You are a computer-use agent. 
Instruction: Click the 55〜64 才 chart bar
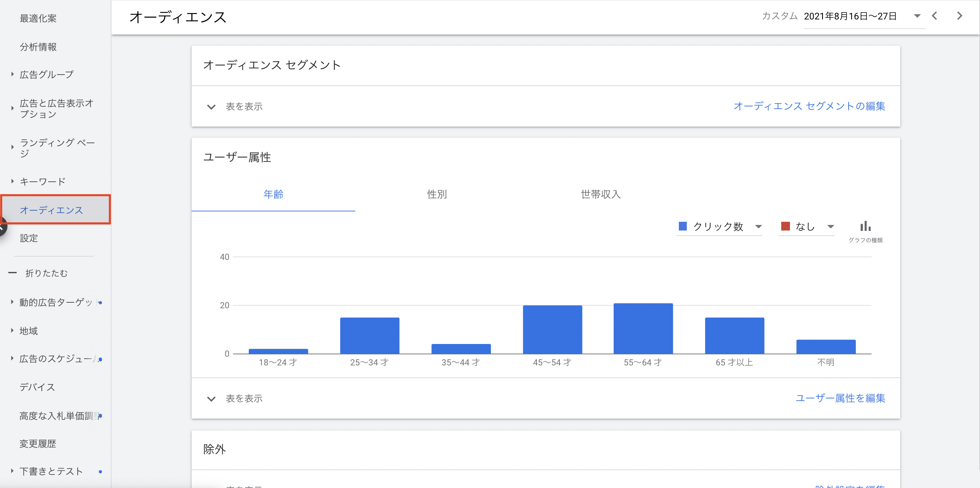pos(643,329)
